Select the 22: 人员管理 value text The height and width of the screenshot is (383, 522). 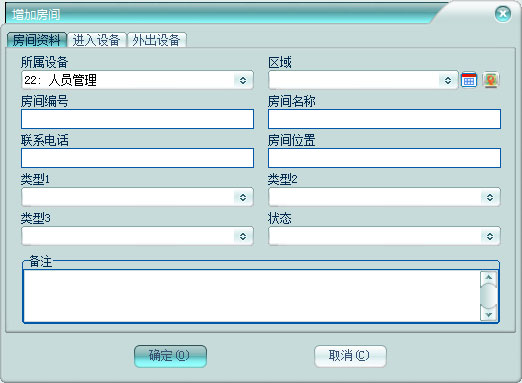coord(60,80)
